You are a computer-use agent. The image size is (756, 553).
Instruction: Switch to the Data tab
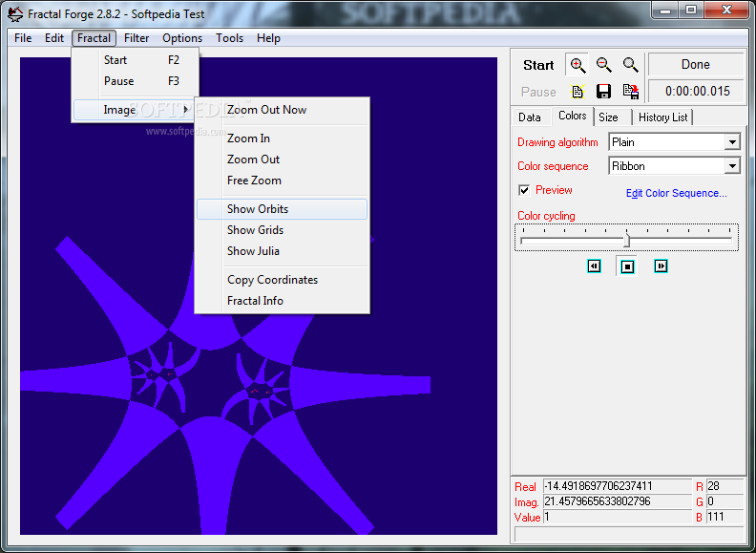point(530,117)
